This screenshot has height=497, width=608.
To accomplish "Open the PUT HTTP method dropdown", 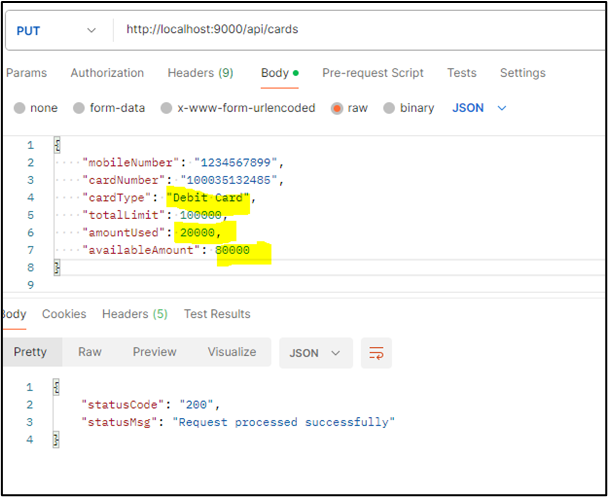I will (56, 30).
